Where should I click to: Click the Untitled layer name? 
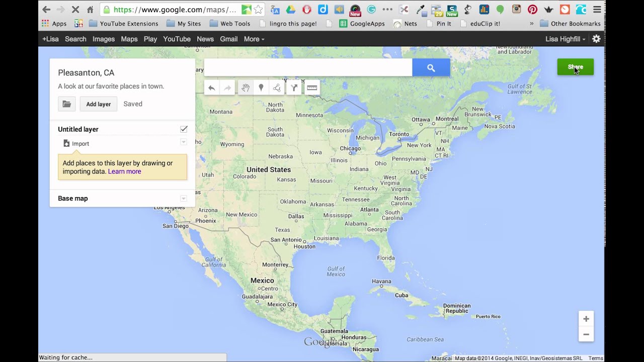(78, 129)
